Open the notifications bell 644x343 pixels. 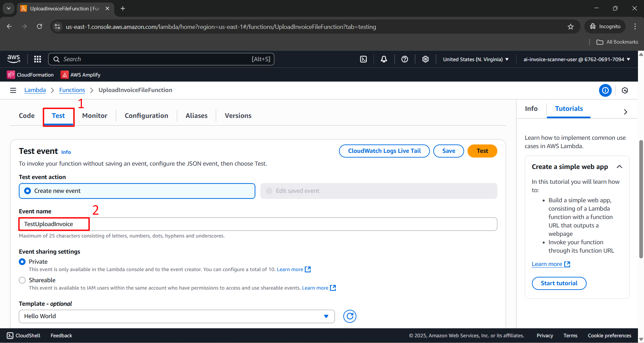384,59
